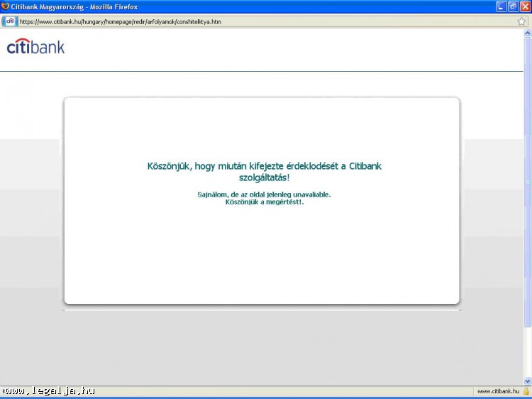This screenshot has height=399, width=532.
Task: Click the scrollbar up arrow
Action: coord(527,33)
